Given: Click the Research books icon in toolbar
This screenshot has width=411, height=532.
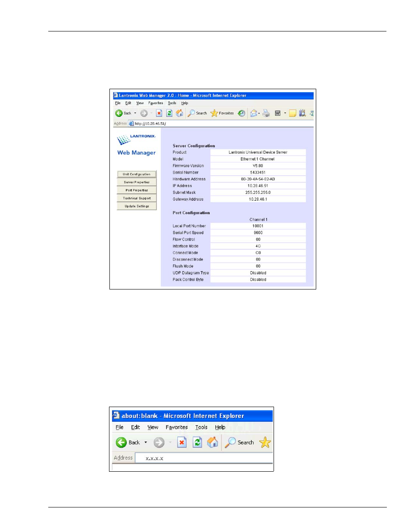Looking at the screenshot, I should point(302,113).
